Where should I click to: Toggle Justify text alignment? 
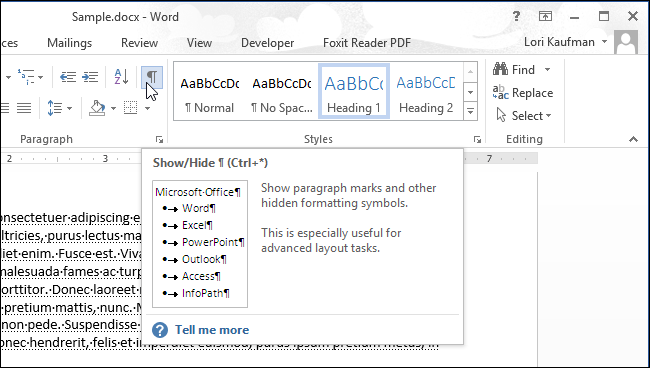pos(24,109)
